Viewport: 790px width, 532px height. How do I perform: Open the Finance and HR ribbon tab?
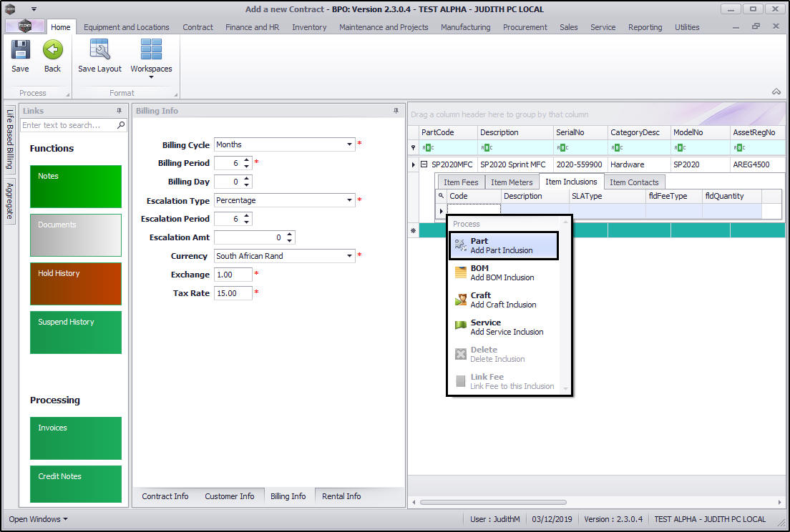(x=252, y=27)
